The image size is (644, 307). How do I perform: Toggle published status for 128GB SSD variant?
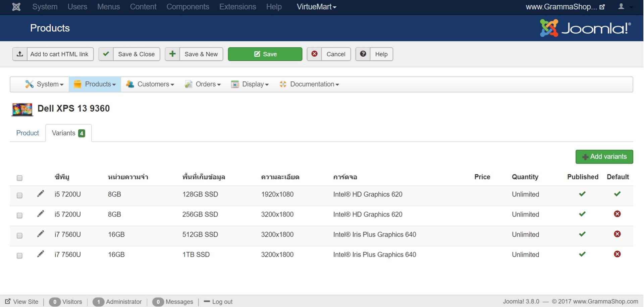pyautogui.click(x=582, y=194)
